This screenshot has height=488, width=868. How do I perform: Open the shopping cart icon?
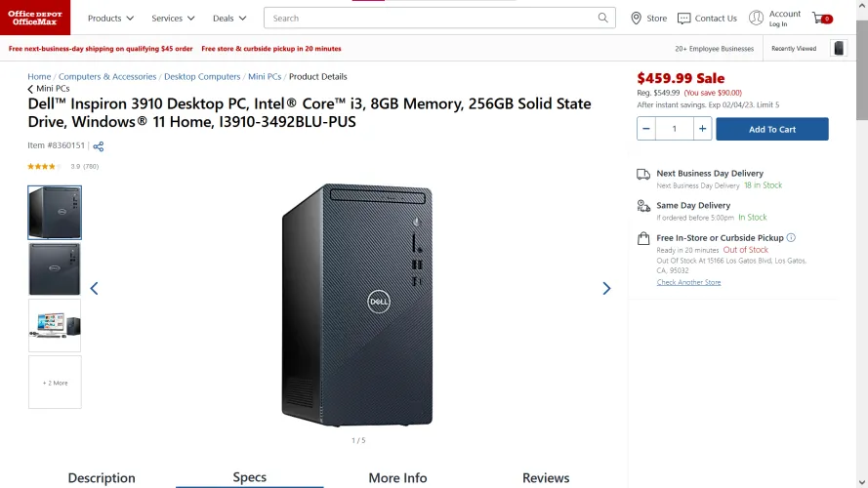tap(820, 18)
